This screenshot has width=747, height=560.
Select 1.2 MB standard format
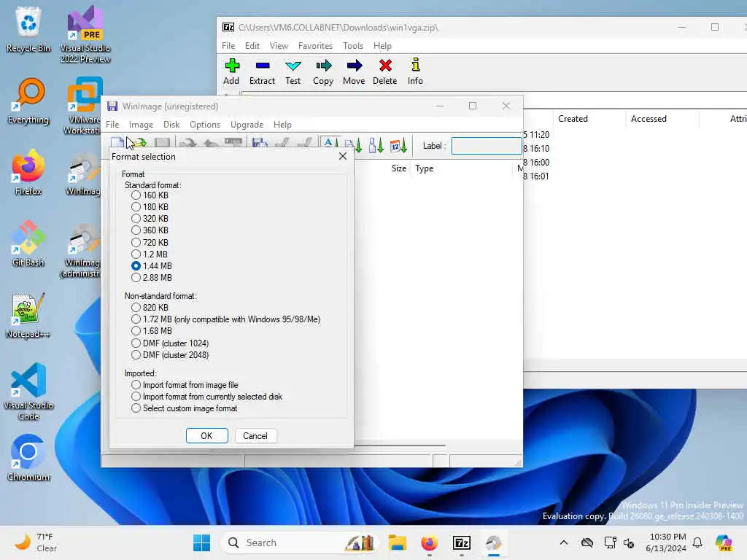pyautogui.click(x=149, y=254)
